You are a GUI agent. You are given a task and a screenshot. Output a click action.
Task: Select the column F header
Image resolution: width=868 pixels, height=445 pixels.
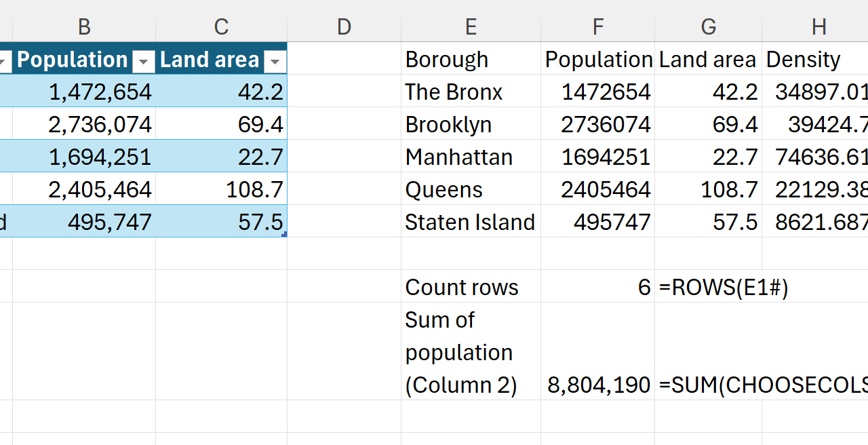[597, 27]
